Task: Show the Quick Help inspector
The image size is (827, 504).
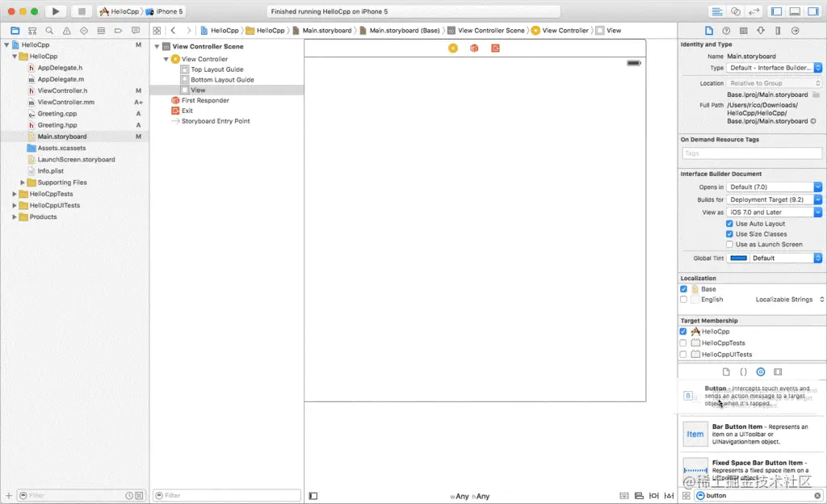Action: coord(726,31)
